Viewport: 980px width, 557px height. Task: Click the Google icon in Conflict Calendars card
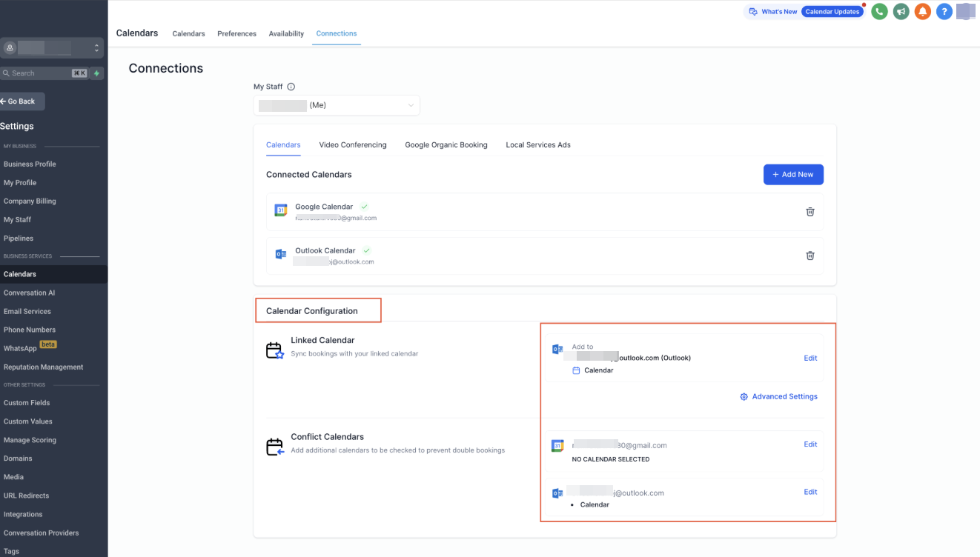tap(557, 445)
